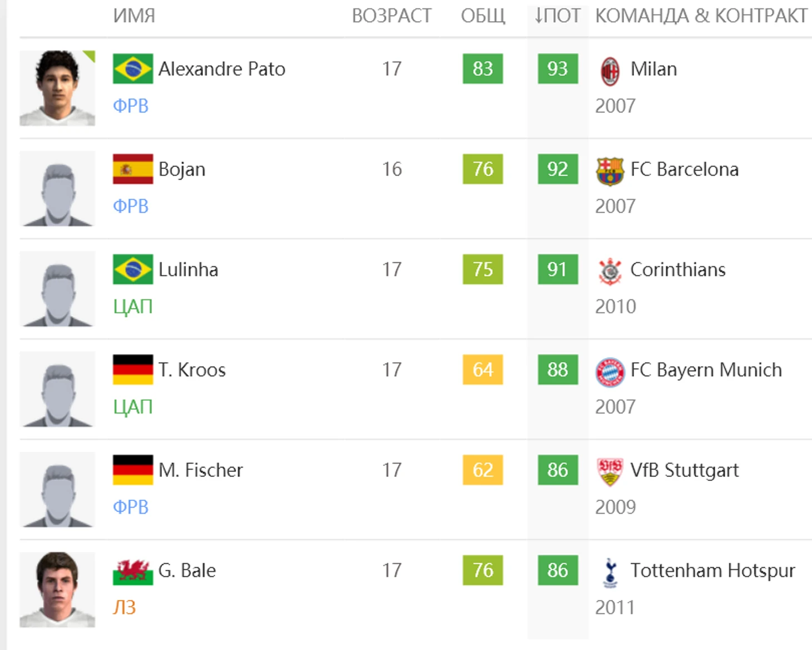Sort by the ВОЗРАСТ column header

[392, 16]
